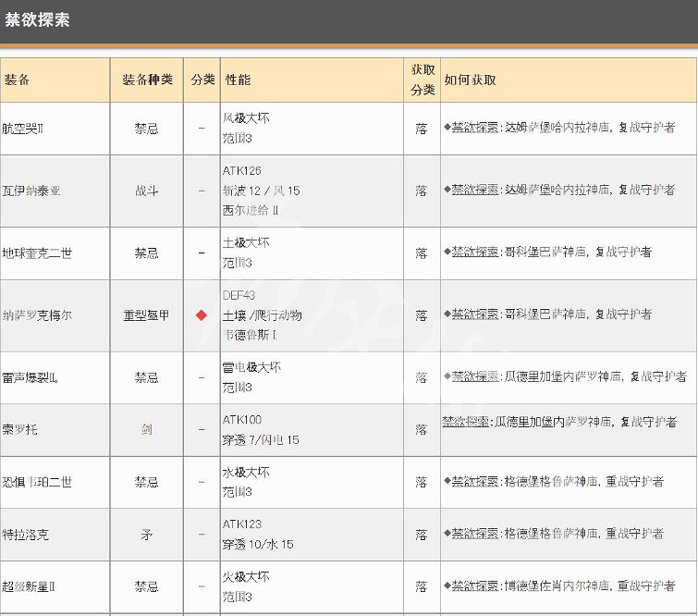Click the 雷电极大坏 performance text
Screen dimensions: 698x616
point(252,367)
